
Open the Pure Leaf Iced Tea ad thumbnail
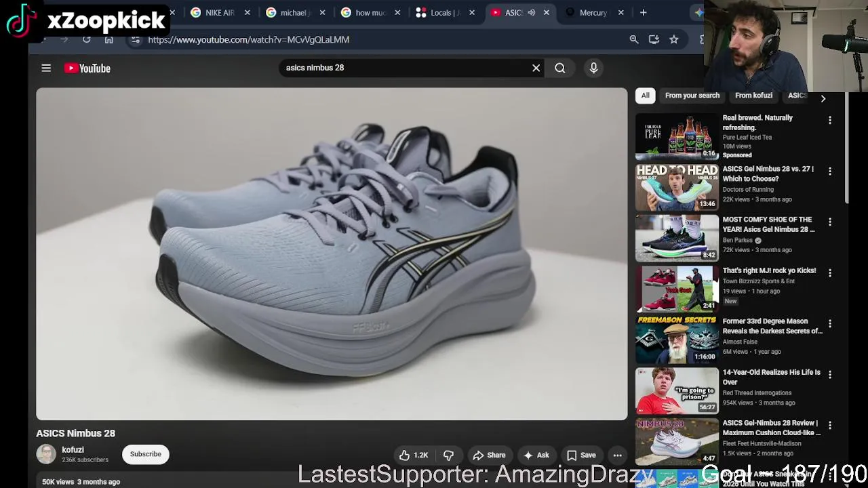677,136
